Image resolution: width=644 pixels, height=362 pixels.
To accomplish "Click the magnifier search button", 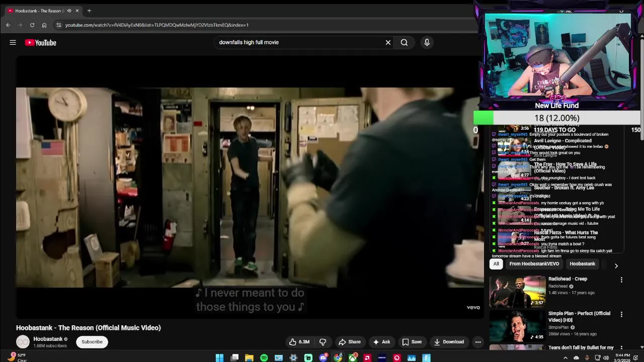I will coord(404,43).
